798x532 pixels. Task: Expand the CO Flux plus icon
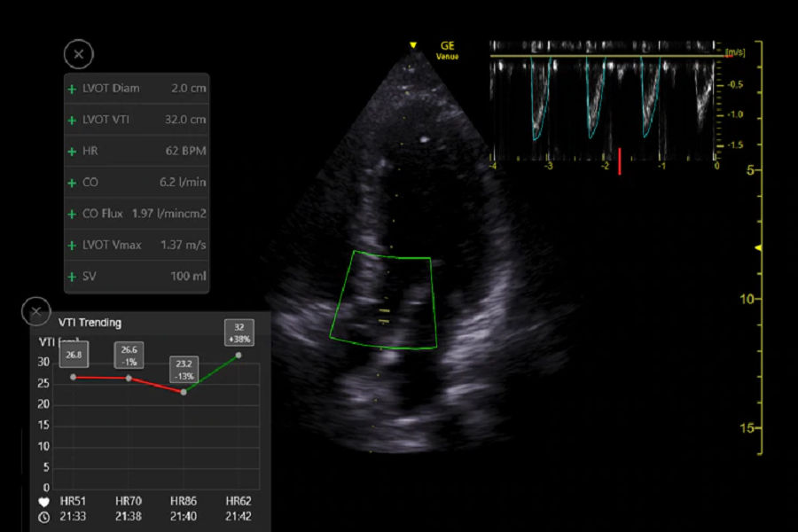(72, 214)
